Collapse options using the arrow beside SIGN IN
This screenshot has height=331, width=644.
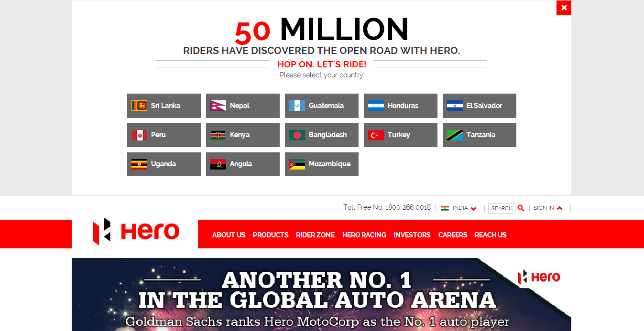(560, 208)
